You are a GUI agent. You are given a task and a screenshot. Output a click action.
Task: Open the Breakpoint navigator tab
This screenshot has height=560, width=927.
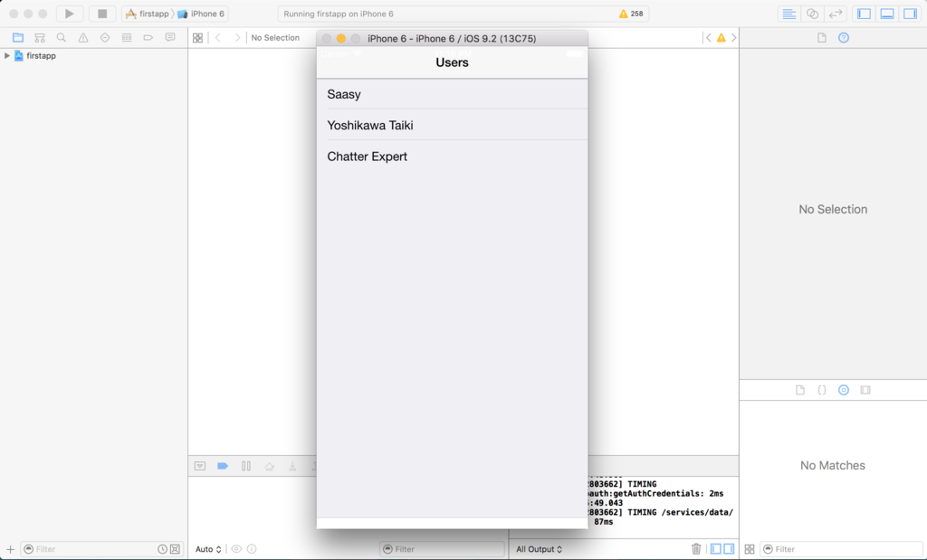coord(148,38)
